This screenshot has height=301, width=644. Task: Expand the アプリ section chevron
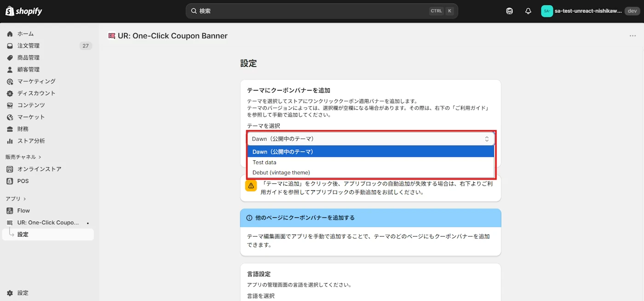25,199
